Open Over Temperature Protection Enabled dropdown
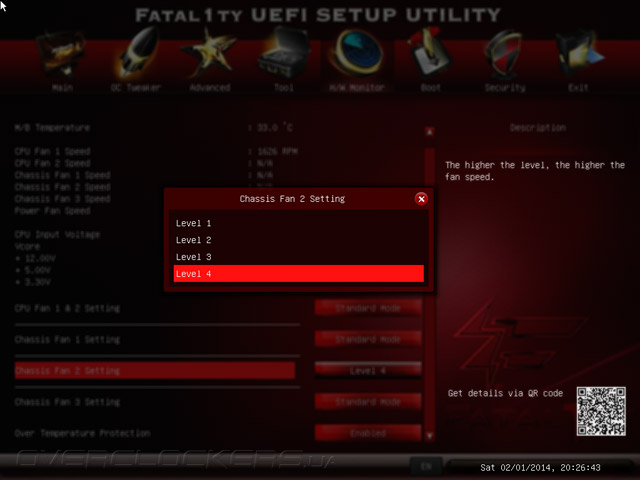 368,433
